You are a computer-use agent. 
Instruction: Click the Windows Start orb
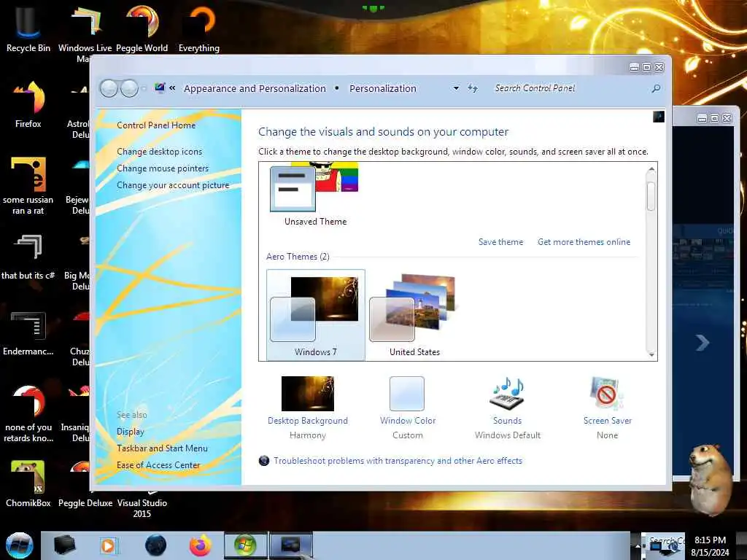click(x=19, y=545)
